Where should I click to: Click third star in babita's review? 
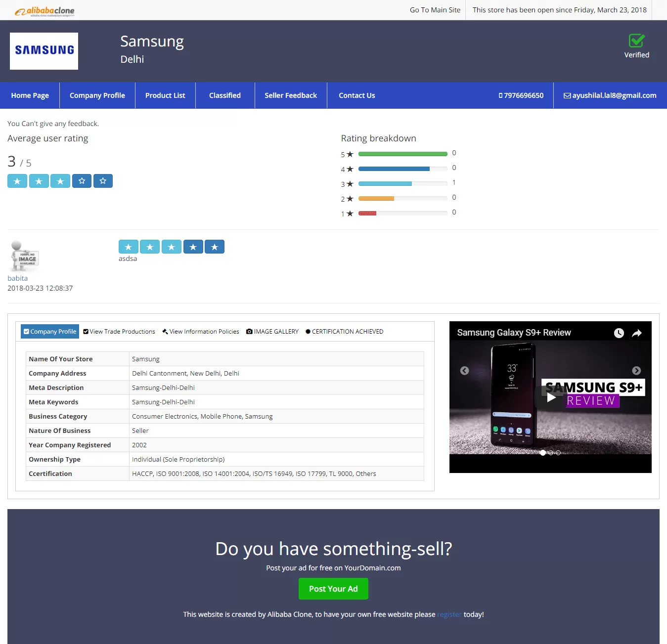pyautogui.click(x=172, y=247)
